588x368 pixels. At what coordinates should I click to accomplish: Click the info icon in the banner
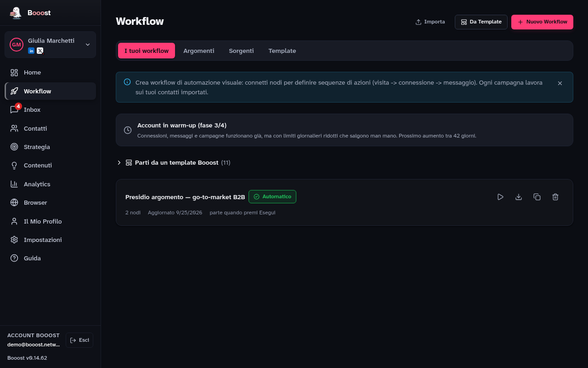127,82
